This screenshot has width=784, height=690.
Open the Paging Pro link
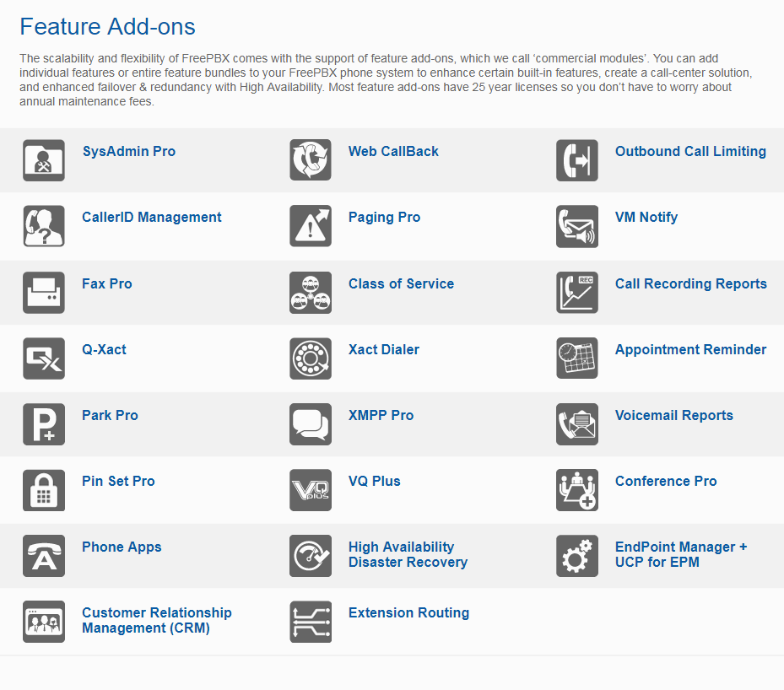385,218
